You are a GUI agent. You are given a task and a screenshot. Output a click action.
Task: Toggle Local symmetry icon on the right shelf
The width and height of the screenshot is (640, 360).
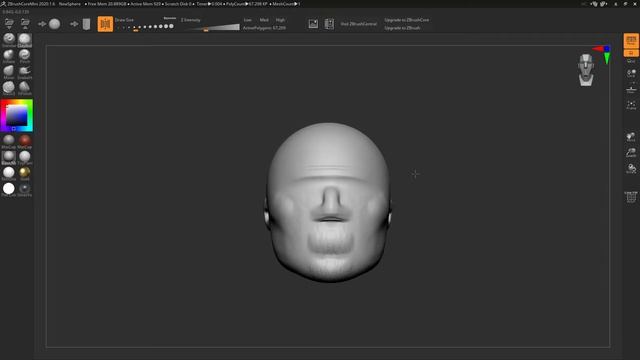point(631,73)
